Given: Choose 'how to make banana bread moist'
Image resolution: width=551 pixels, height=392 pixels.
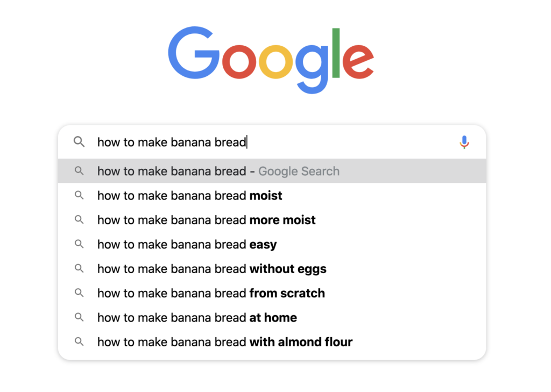Looking at the screenshot, I should pos(189,196).
